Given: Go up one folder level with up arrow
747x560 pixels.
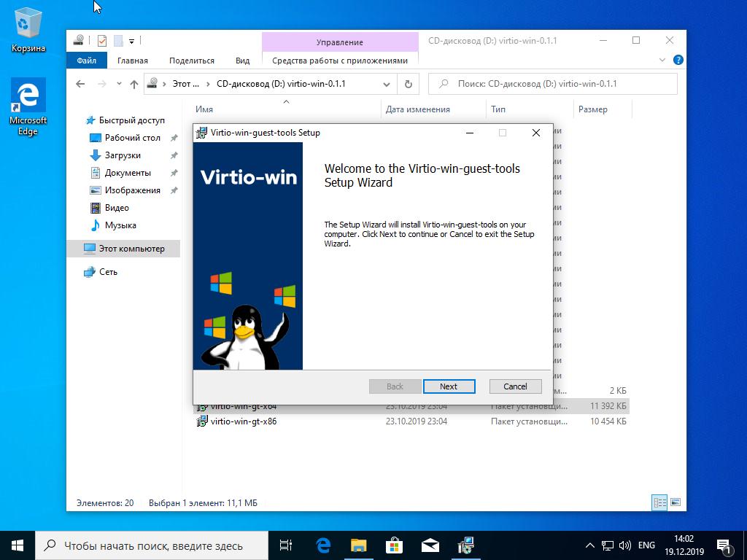Looking at the screenshot, I should 134,84.
